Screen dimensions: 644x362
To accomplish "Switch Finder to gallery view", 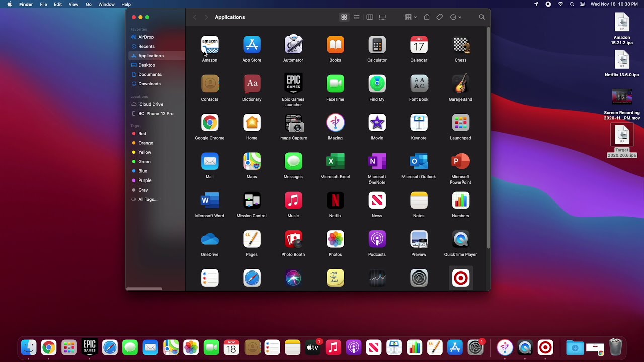I will tap(382, 17).
